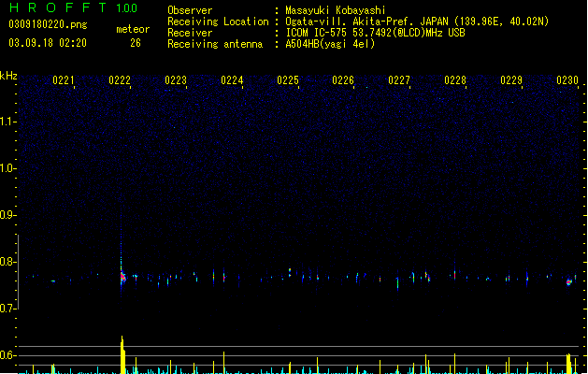The width and height of the screenshot is (588, 374).
Task: Click the observer name Masayuki Kobayashi
Action: pos(336,10)
